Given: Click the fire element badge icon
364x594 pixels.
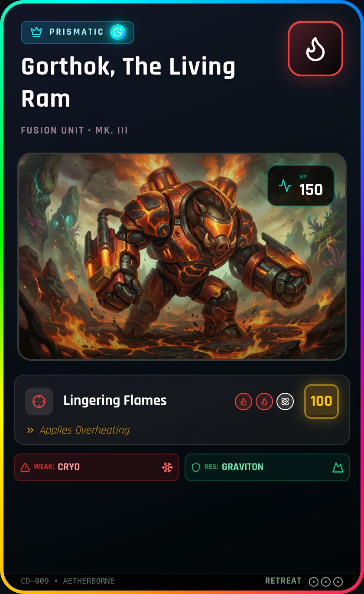Looking at the screenshot, I should tap(315, 49).
